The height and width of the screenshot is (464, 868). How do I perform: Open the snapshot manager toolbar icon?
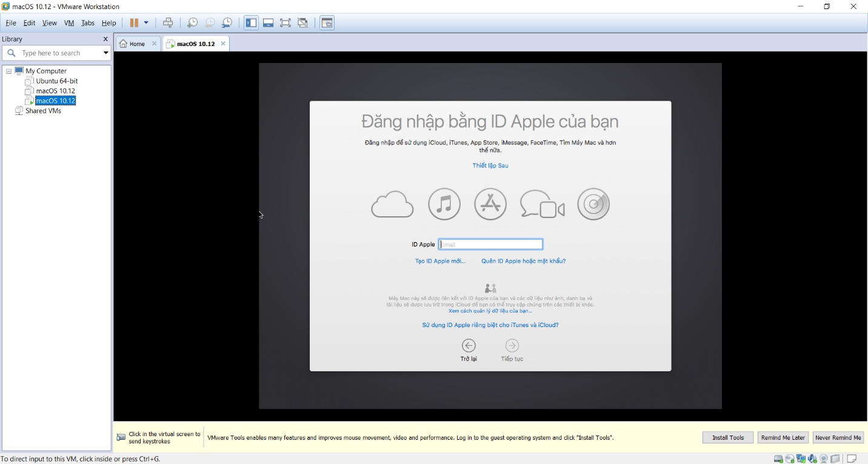pos(227,23)
